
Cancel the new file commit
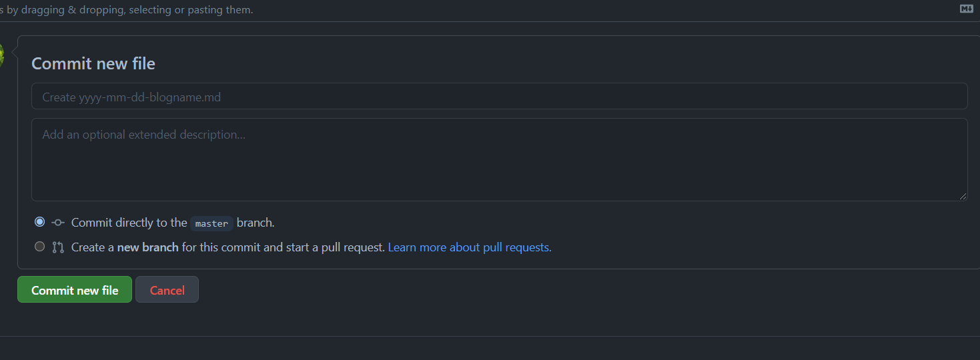point(167,290)
